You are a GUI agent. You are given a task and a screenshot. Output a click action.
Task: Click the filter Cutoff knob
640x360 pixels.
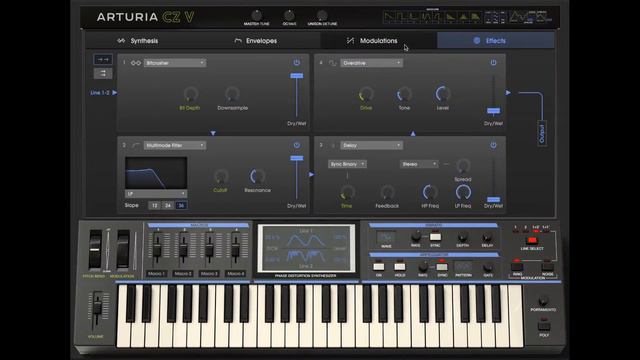220,176
